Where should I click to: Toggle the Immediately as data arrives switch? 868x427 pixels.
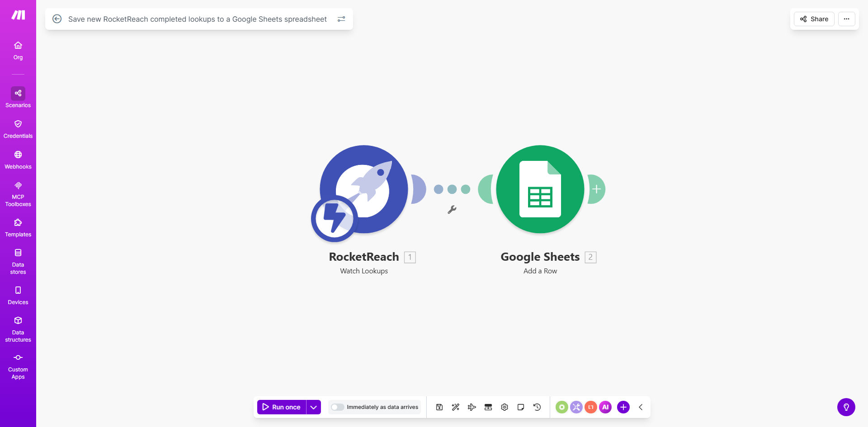pyautogui.click(x=337, y=407)
